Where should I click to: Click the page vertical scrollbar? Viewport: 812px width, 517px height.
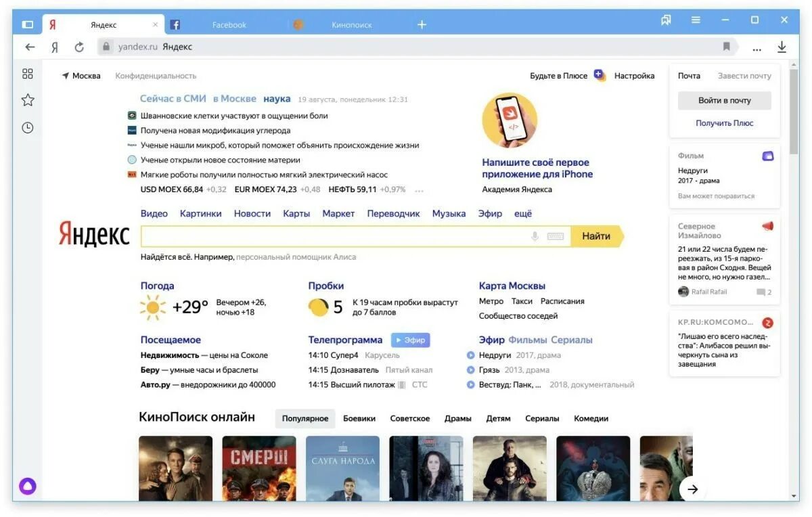click(794, 112)
